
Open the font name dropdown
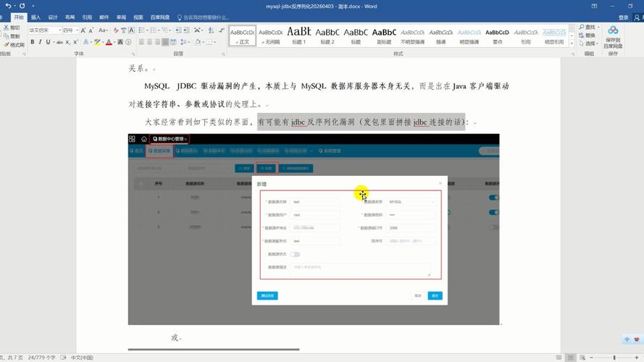click(x=60, y=30)
